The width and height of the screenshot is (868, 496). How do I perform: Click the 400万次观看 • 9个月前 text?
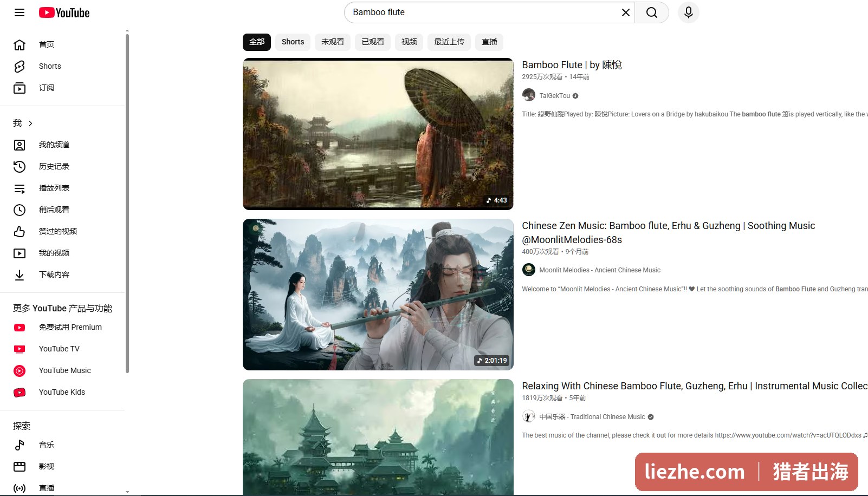[555, 252]
